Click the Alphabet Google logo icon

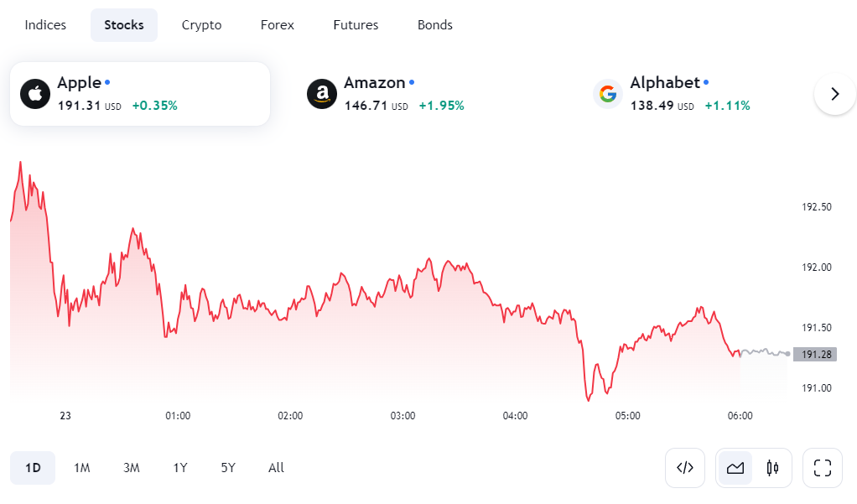coord(608,94)
